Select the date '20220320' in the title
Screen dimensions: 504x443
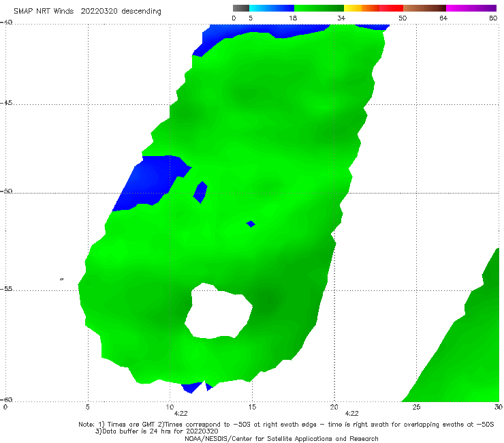coord(99,11)
